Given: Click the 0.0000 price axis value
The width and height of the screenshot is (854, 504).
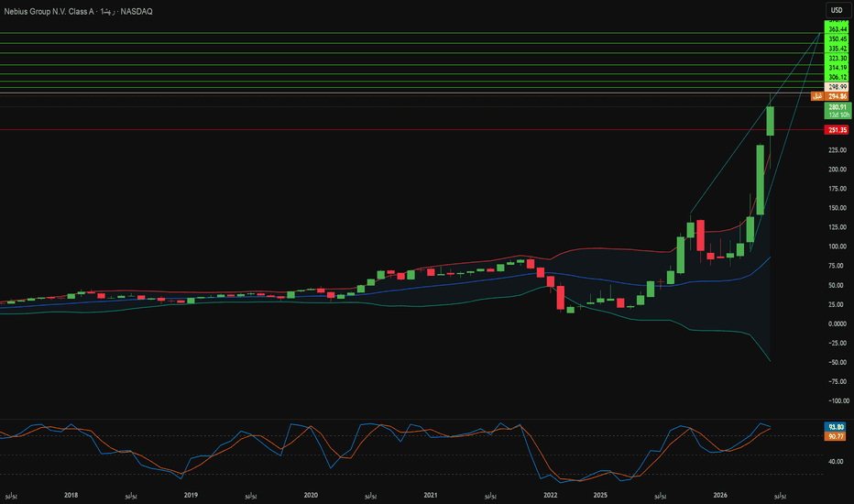Looking at the screenshot, I should (x=838, y=323).
